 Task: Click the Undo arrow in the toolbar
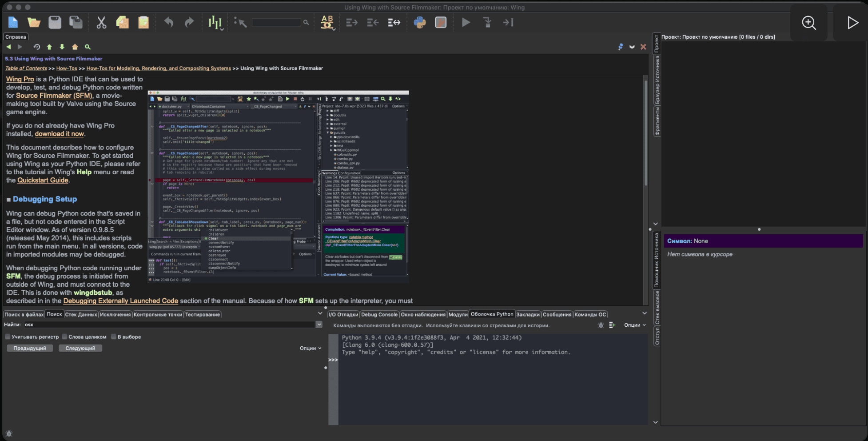[x=169, y=22]
